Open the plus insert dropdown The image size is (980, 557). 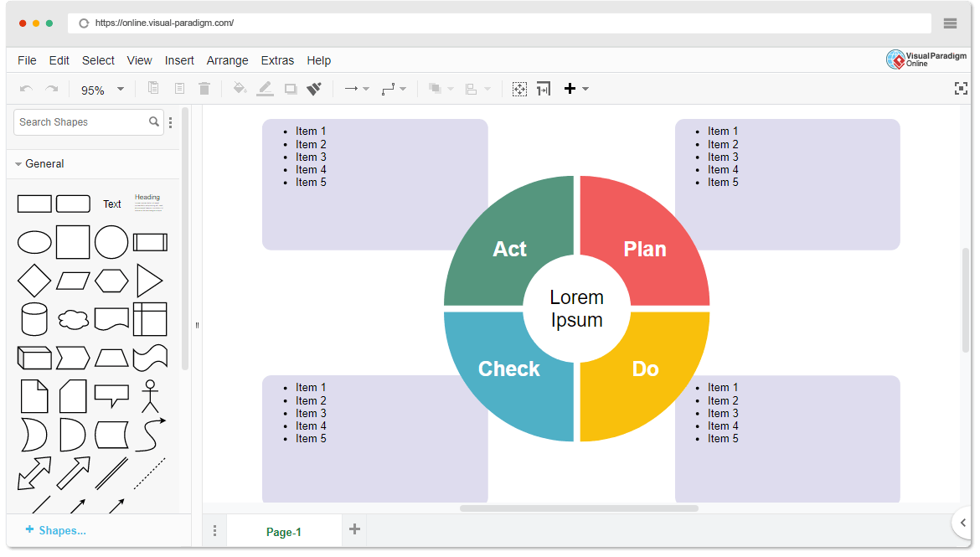point(575,89)
